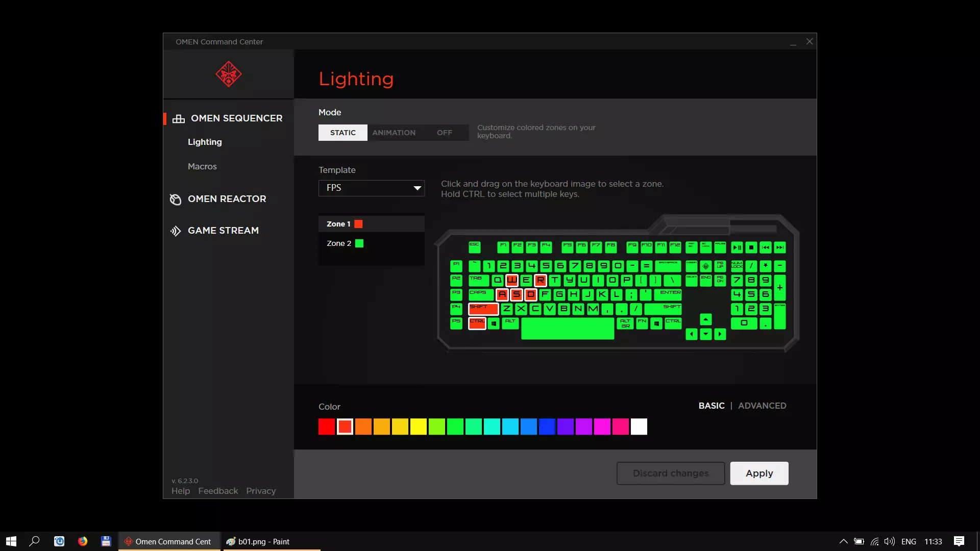Screen dimensions: 980x551
Task: Select the stop media key
Action: coord(751,247)
